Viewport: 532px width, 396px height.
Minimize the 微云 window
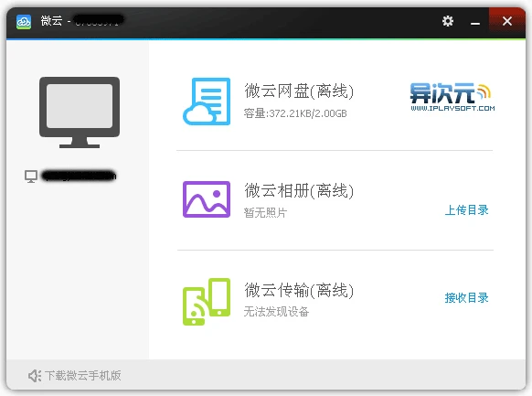click(x=475, y=21)
